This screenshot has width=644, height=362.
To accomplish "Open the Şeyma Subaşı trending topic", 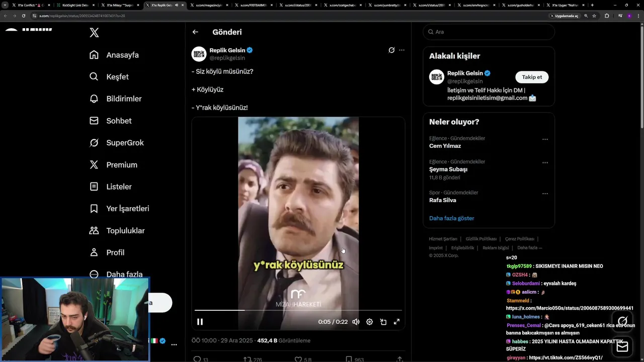I will pyautogui.click(x=448, y=169).
